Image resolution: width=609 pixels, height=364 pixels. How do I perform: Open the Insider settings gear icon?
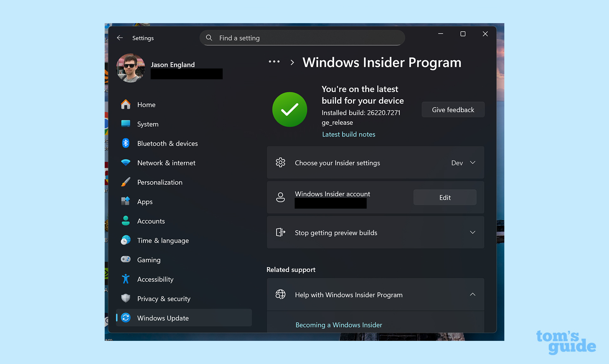pos(280,162)
